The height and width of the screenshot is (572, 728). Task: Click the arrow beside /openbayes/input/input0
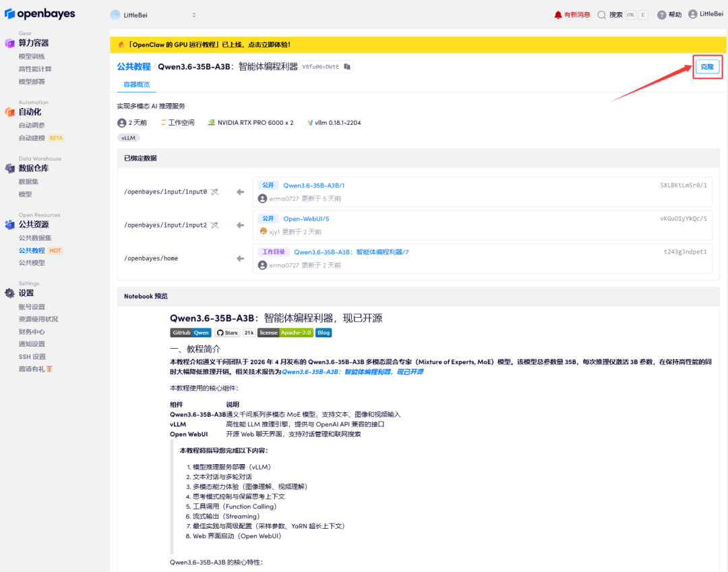coord(240,192)
